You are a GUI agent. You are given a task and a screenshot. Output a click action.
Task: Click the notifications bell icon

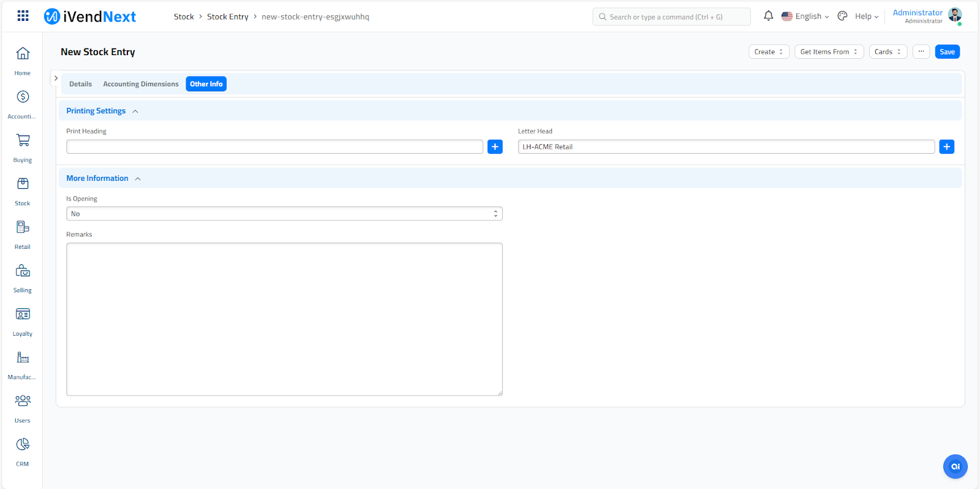click(768, 17)
